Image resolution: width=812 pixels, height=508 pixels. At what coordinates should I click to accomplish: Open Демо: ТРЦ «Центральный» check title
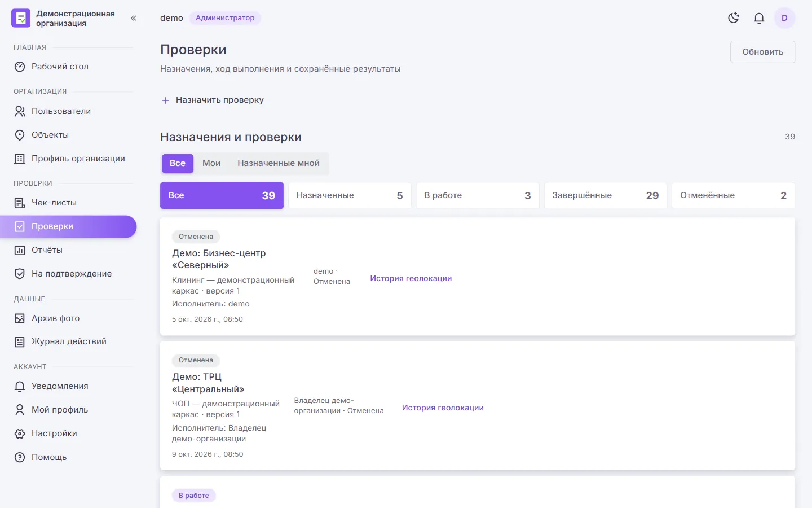click(208, 383)
